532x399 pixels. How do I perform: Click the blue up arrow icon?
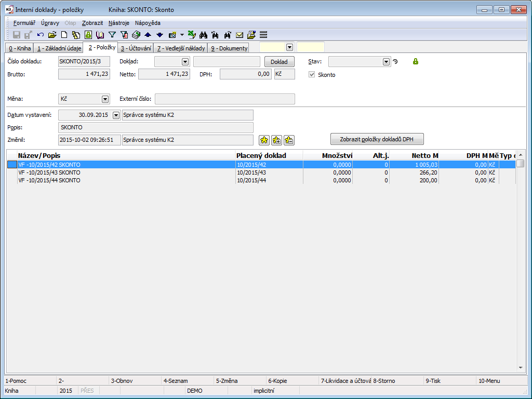148,35
